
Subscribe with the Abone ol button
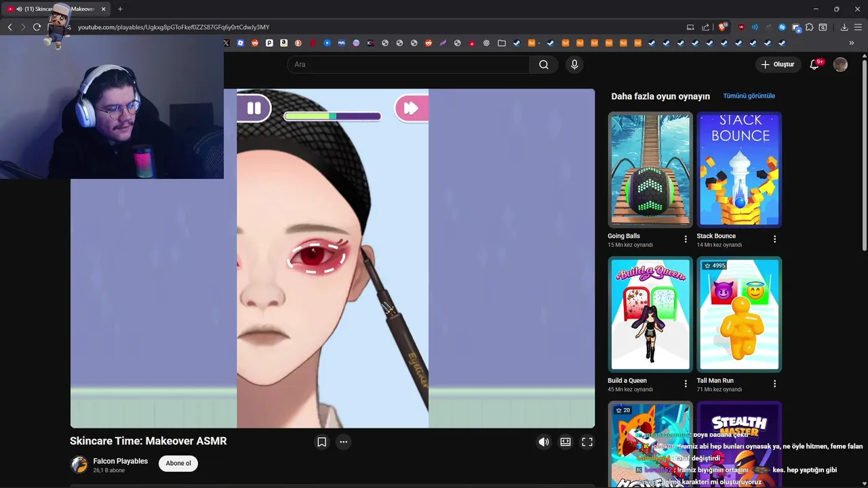[x=178, y=464]
